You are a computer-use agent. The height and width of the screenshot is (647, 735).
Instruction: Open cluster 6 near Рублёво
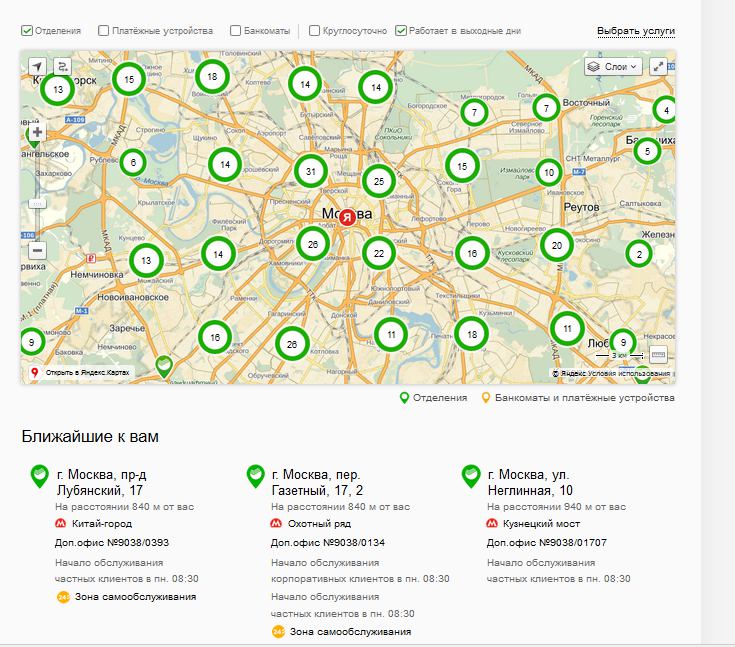pyautogui.click(x=133, y=163)
